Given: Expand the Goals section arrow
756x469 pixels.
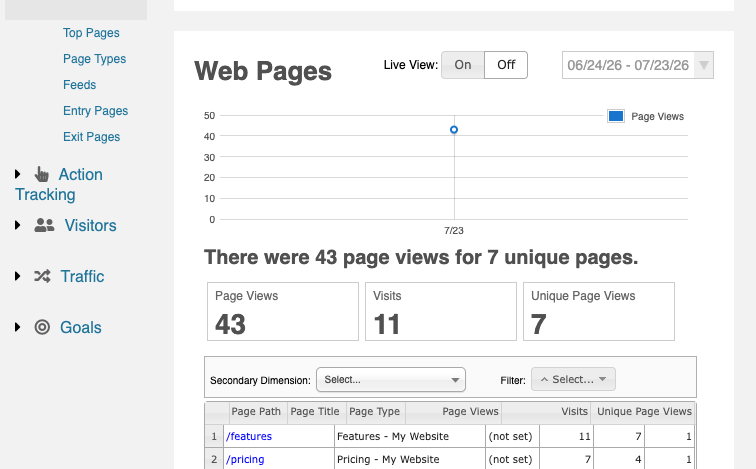Looking at the screenshot, I should 18,327.
